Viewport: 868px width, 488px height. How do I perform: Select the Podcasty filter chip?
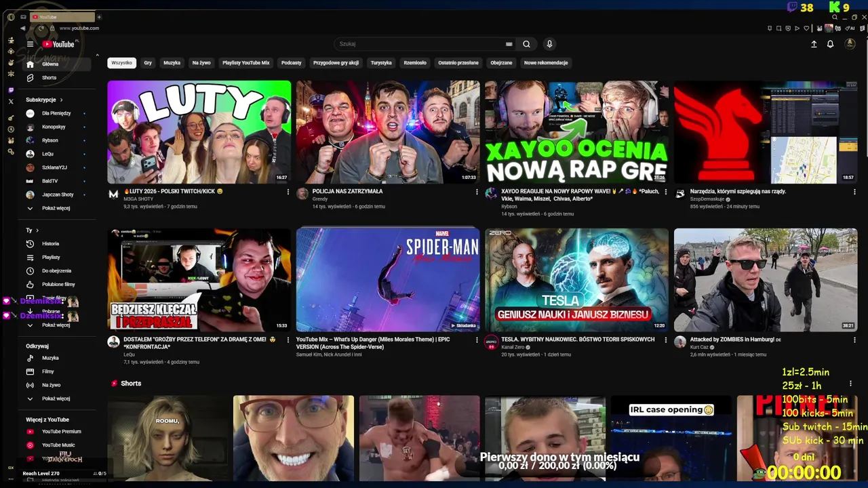(292, 62)
